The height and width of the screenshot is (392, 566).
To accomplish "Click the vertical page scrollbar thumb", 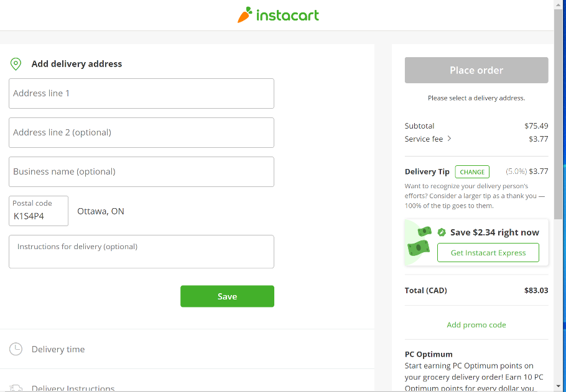I will click(x=559, y=112).
